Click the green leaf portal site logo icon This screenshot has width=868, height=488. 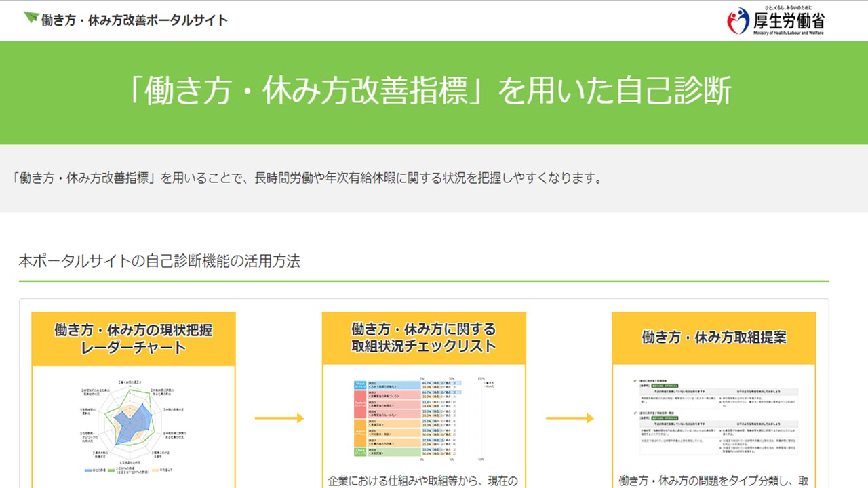[x=31, y=18]
